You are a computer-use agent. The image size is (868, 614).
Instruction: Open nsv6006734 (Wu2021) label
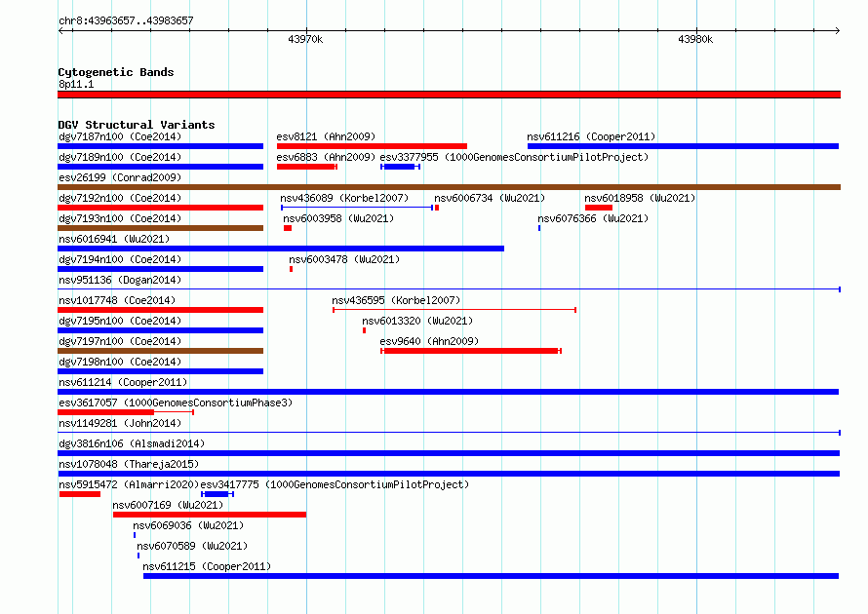[490, 198]
